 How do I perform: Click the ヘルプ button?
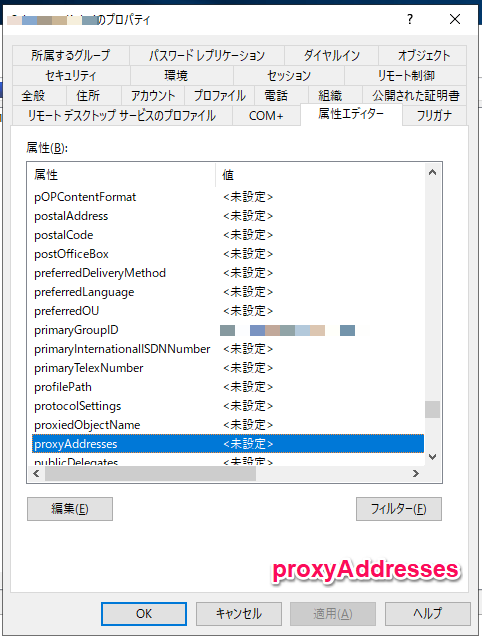point(428,614)
